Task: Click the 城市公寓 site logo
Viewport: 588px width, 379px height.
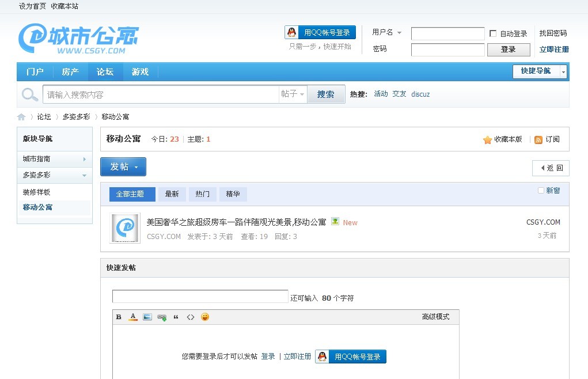Action: pos(79,39)
